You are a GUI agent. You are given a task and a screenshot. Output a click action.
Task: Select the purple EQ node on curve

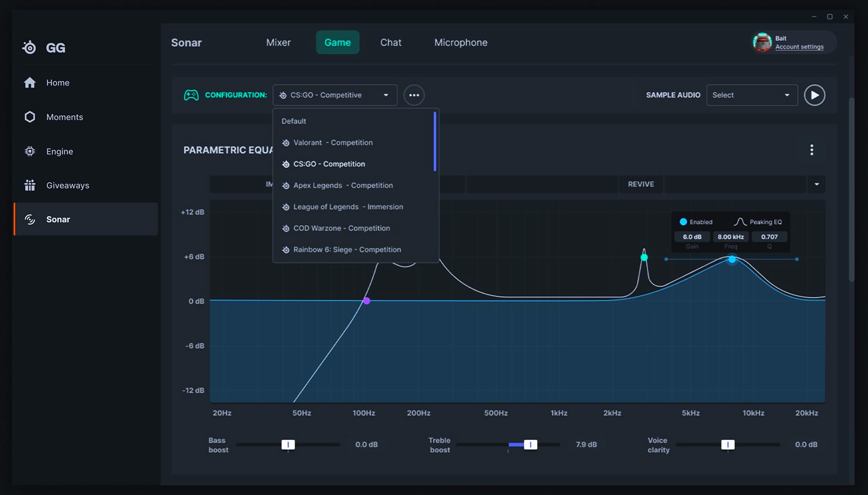[367, 301]
